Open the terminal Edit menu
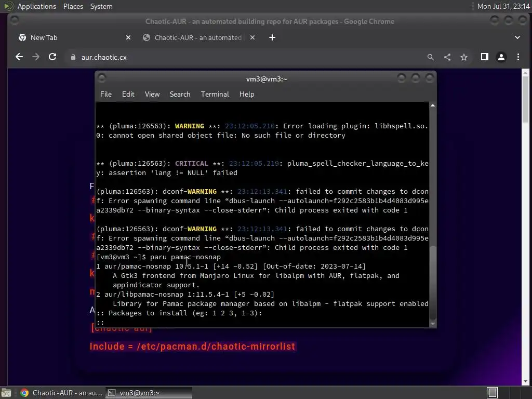Screen dimensions: 532x399 [128, 95]
